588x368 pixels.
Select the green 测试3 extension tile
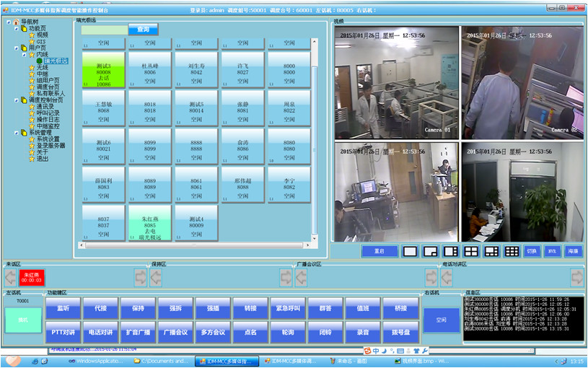(x=104, y=69)
